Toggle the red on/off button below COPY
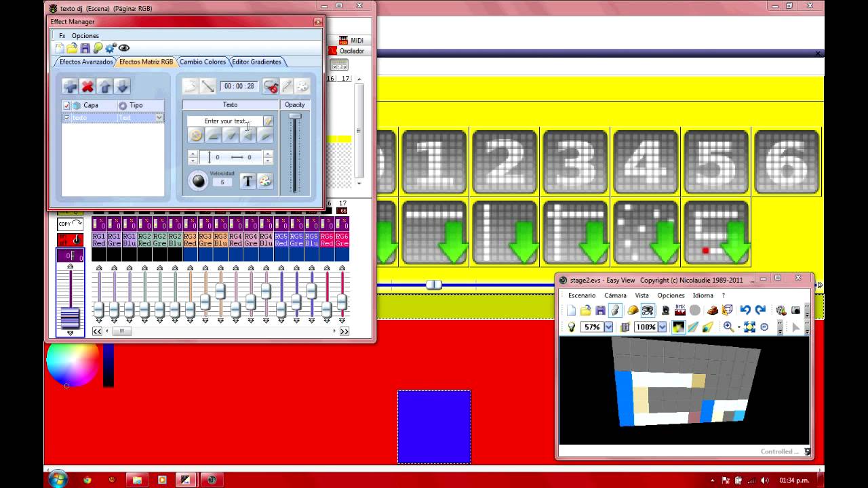 [x=71, y=239]
